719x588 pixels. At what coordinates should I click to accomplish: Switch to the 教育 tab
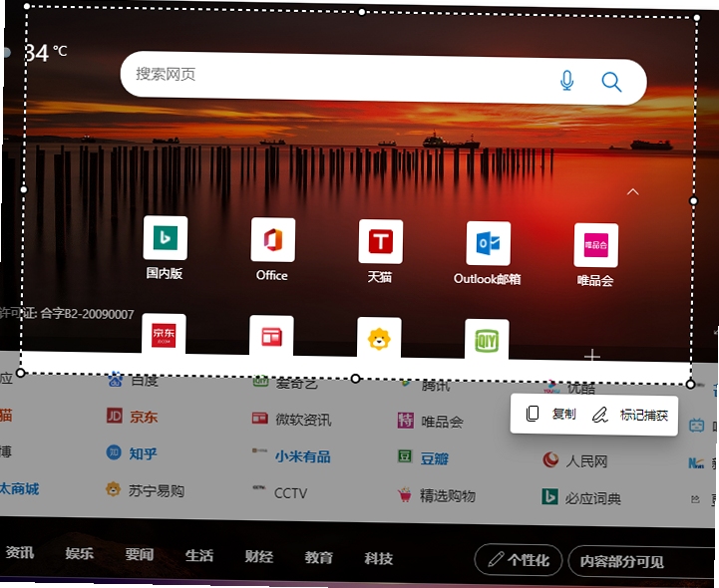point(318,557)
